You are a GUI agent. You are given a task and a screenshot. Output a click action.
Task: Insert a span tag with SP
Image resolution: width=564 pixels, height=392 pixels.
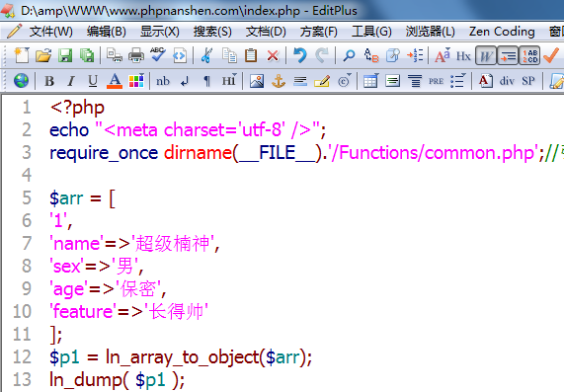(x=528, y=81)
